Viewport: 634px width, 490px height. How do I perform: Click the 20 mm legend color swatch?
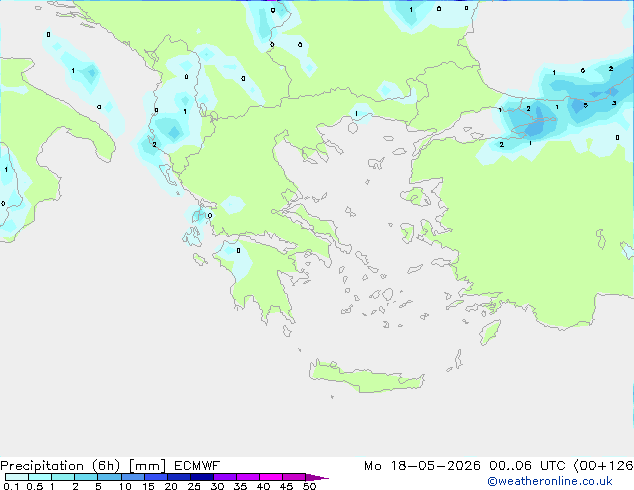pyautogui.click(x=179, y=477)
